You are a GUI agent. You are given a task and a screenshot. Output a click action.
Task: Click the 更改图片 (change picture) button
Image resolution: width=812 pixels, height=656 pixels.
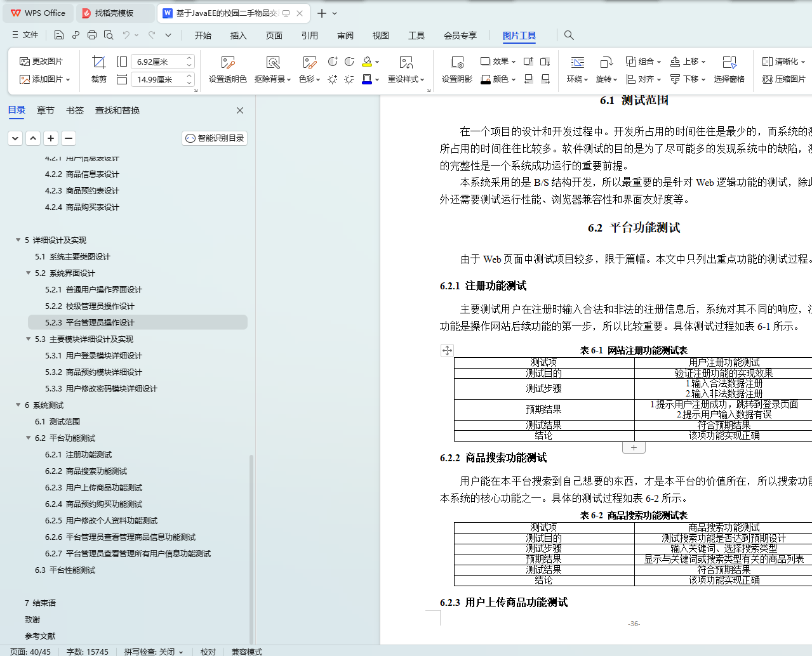[x=41, y=62]
